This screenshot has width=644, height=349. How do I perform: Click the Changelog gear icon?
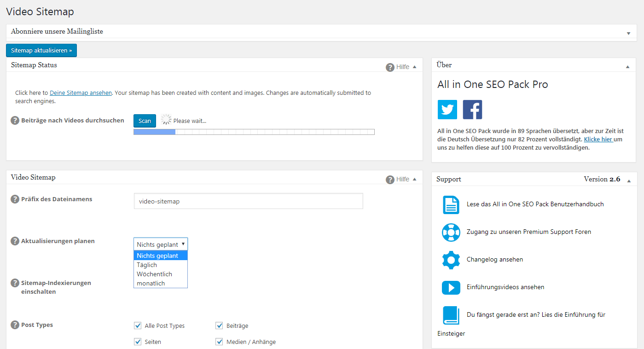(451, 260)
